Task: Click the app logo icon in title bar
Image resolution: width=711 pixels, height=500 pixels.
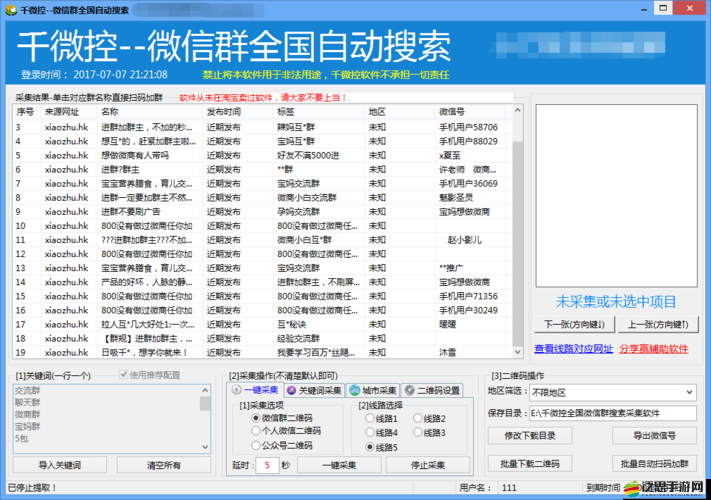Action: [11, 10]
